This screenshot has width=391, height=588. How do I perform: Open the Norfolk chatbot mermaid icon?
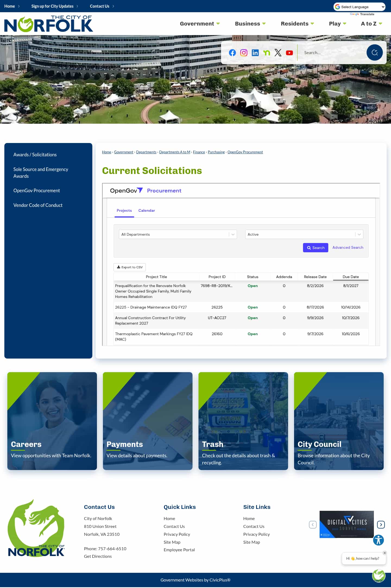379,575
